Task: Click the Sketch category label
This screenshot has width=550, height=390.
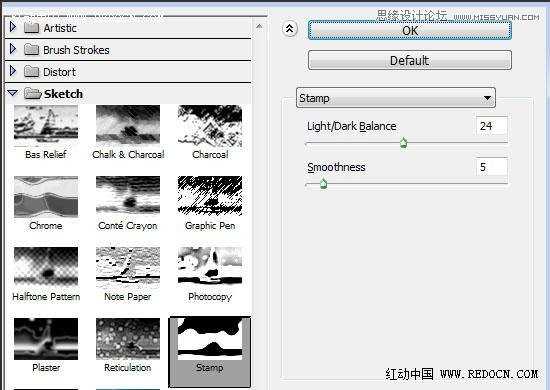Action: pos(63,94)
